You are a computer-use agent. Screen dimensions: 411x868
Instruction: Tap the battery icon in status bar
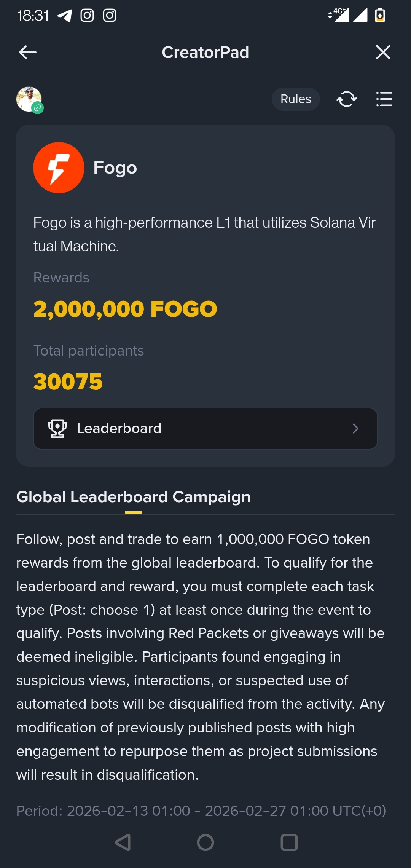point(380,16)
